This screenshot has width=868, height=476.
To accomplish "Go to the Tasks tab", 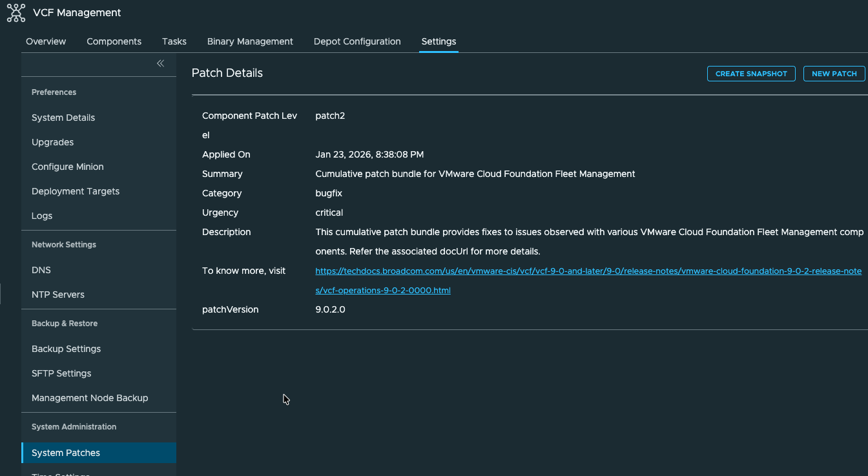I will click(x=174, y=41).
